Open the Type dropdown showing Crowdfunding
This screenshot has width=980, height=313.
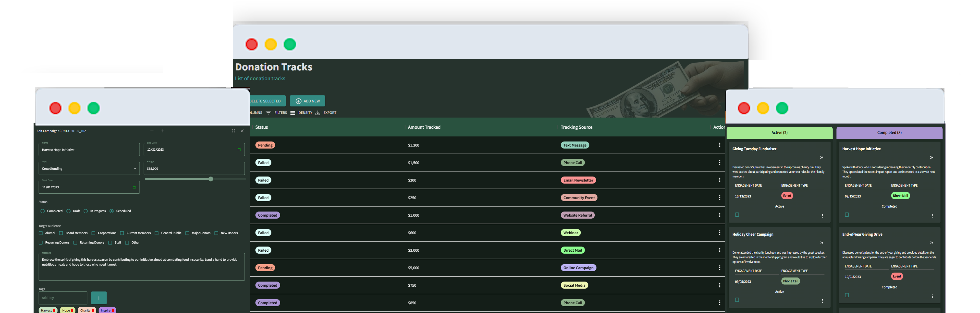(135, 168)
